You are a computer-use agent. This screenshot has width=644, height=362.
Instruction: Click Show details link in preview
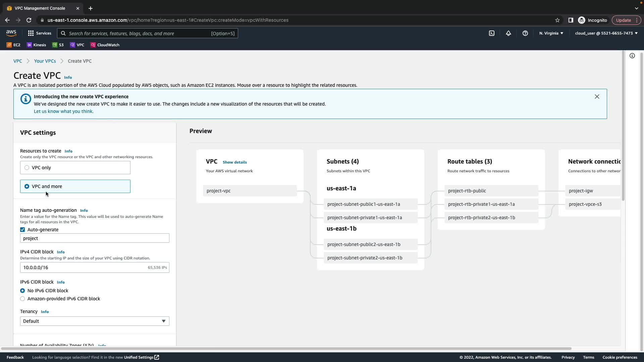[x=235, y=162]
